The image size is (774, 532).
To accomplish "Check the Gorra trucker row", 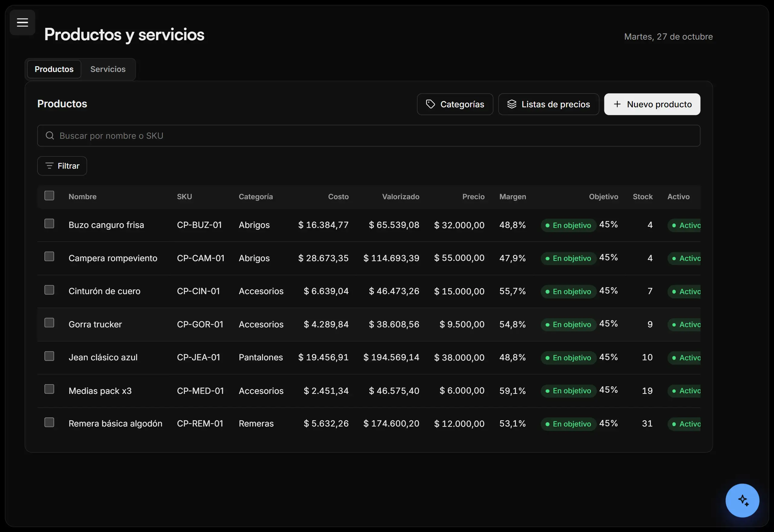I will [49, 323].
